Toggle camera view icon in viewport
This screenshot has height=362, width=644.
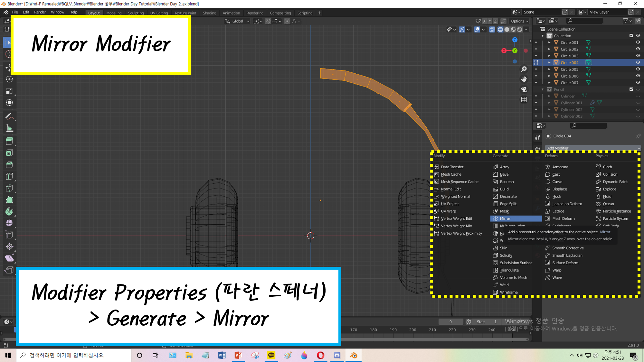tap(524, 89)
